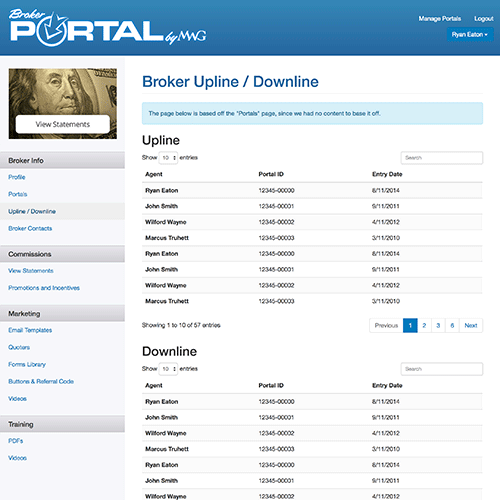Focus the Upline search field
This screenshot has height=500, width=500.
(442, 158)
